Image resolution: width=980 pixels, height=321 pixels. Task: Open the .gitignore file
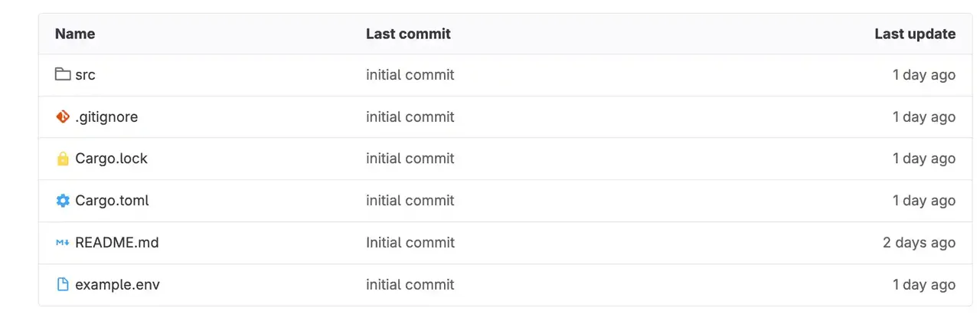coord(106,116)
